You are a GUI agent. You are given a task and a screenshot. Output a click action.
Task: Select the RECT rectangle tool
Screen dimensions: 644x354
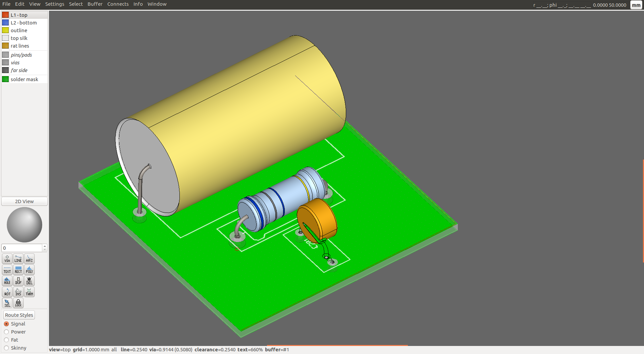[x=18, y=270]
